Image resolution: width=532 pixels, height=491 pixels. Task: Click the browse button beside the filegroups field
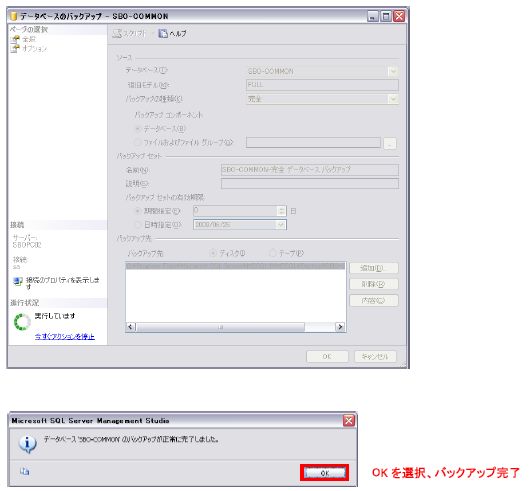click(390, 144)
